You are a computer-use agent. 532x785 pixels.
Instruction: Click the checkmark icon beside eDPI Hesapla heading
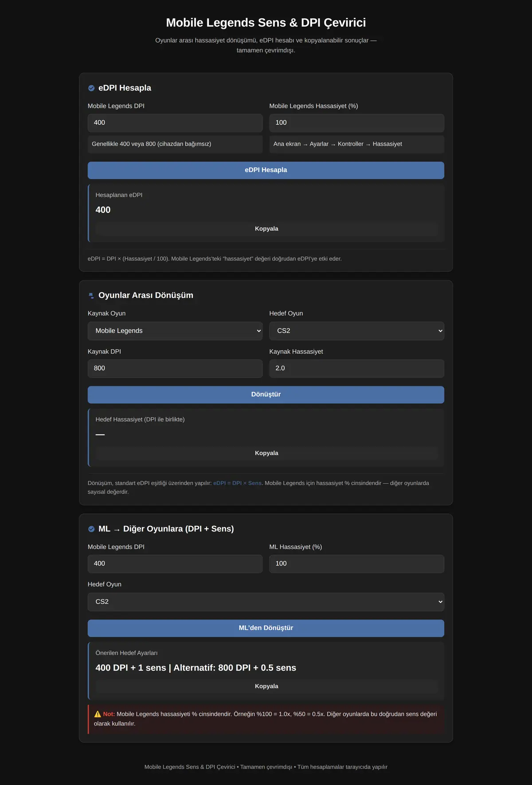click(91, 88)
